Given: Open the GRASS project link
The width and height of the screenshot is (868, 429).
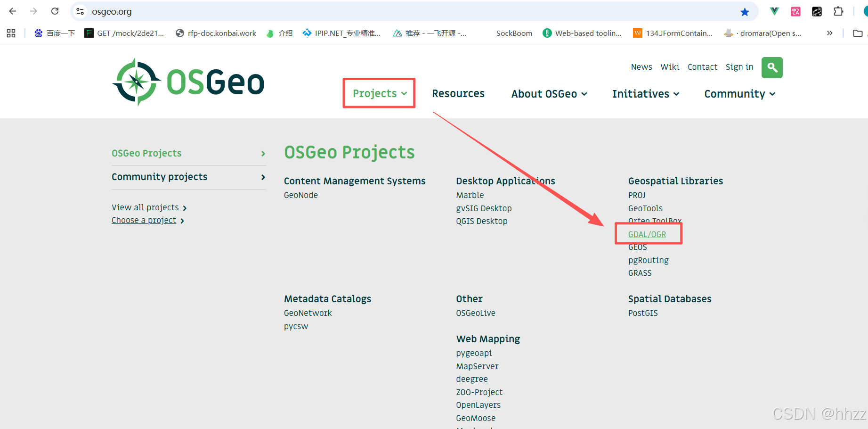Looking at the screenshot, I should click(x=640, y=273).
